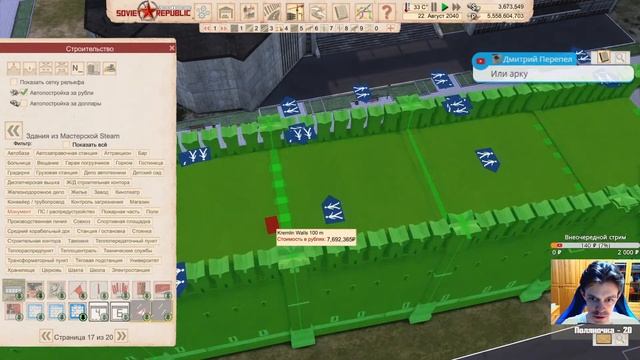Click the stream donation progress bar
640x360 pixels.
point(595,245)
